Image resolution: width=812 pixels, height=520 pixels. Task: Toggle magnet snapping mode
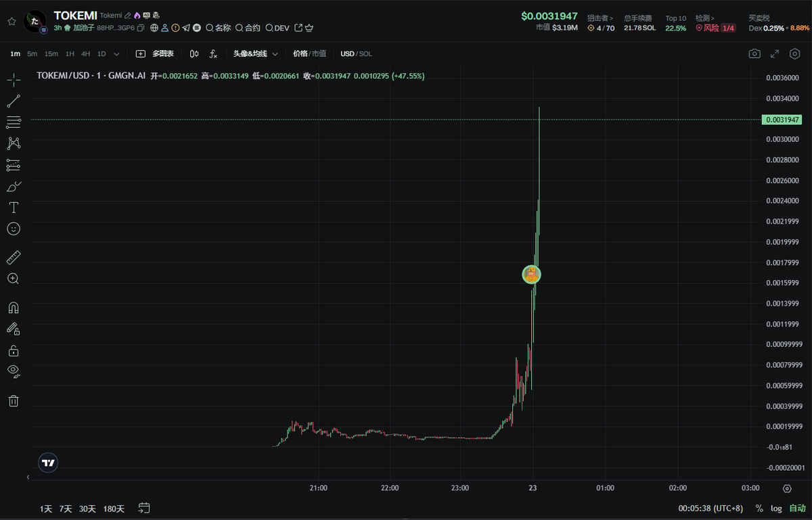(14, 308)
